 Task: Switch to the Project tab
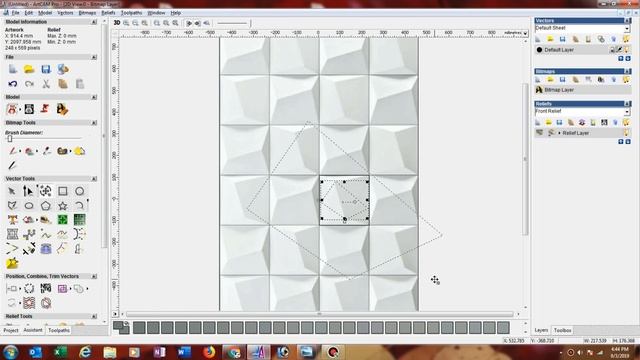(11, 330)
